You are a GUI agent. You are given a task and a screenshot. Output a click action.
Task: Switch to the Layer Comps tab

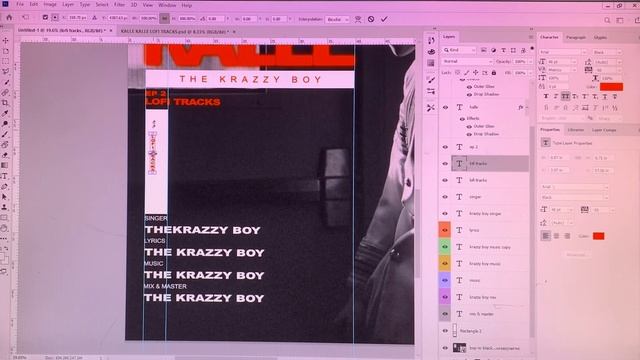604,130
